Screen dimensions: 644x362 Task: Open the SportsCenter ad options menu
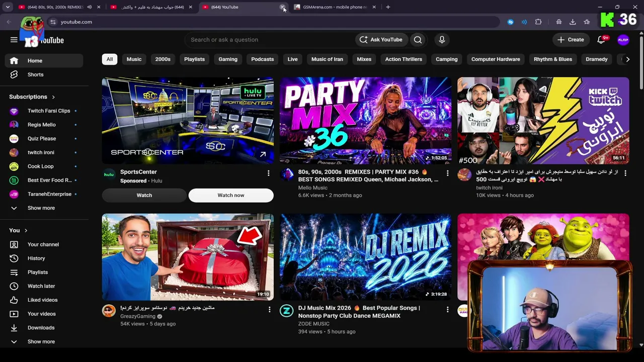pyautogui.click(x=269, y=173)
